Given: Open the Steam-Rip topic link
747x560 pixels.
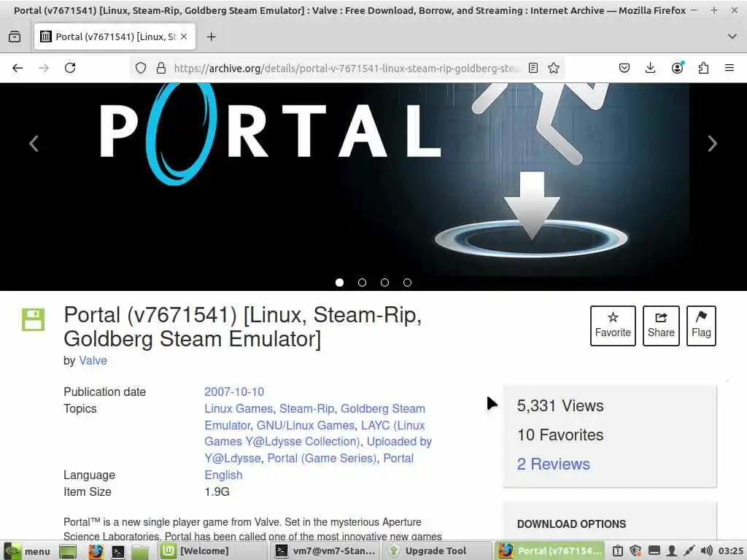Looking at the screenshot, I should click(307, 408).
